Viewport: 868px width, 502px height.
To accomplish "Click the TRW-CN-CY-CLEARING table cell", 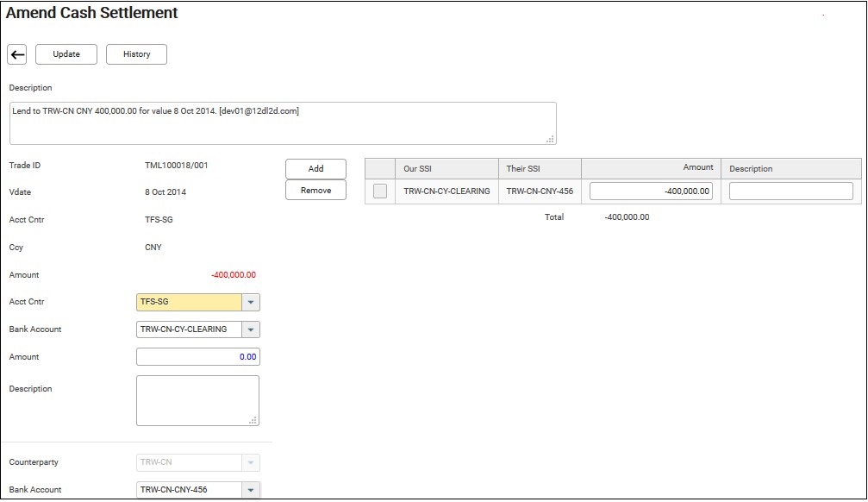I will [446, 191].
